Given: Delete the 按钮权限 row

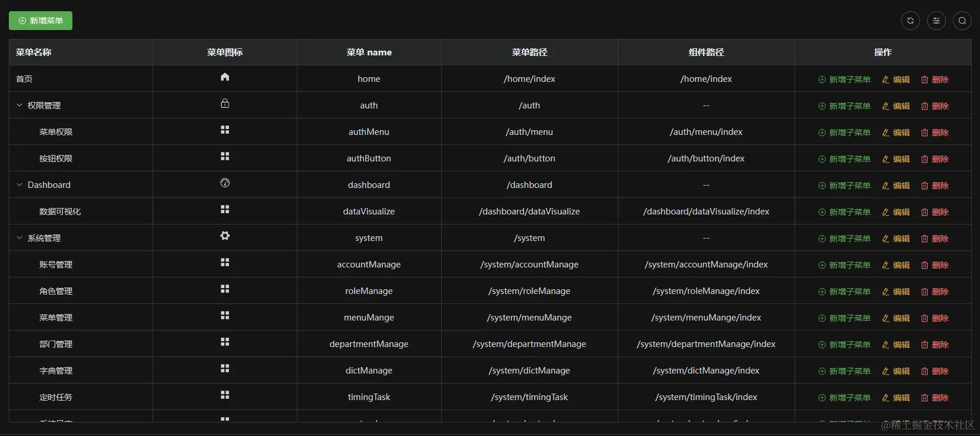Looking at the screenshot, I should coord(935,159).
